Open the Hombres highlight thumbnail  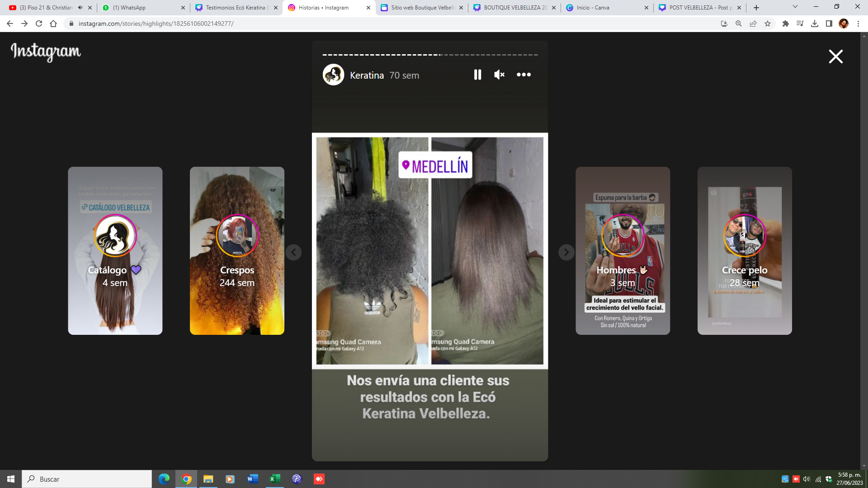[x=623, y=251]
